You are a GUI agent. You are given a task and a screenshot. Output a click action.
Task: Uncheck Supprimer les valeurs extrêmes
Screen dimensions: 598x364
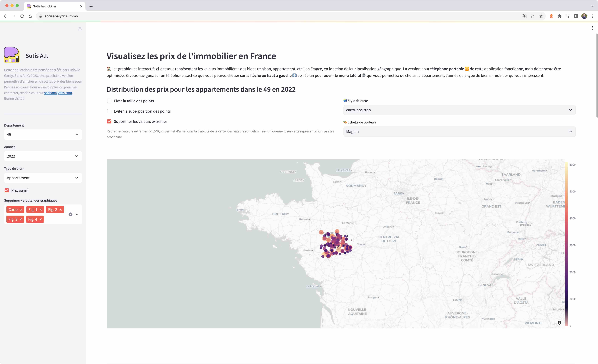click(x=109, y=122)
